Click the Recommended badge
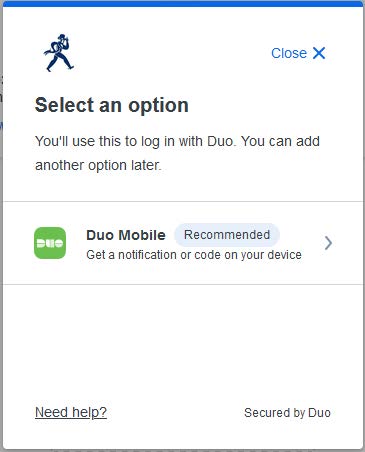Image resolution: width=365 pixels, height=452 pixels. (x=227, y=235)
